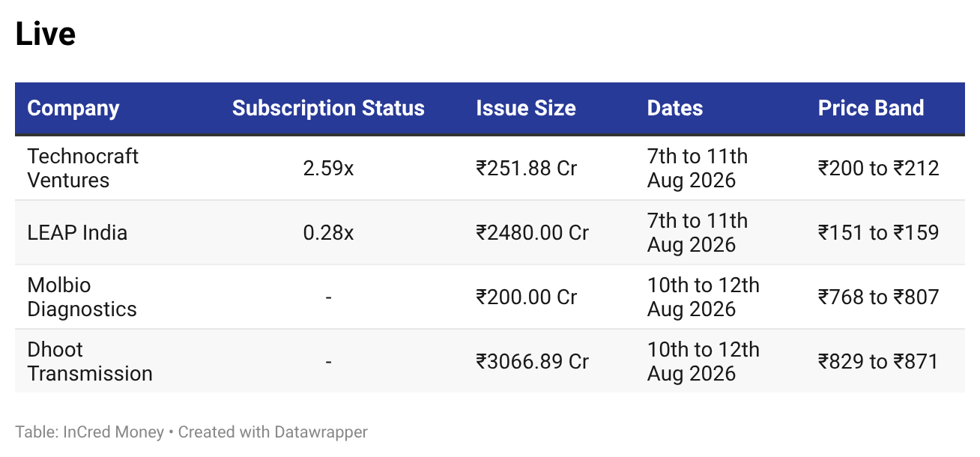Image resolution: width=980 pixels, height=457 pixels.
Task: Select the Technocraft Ventures company cell
Action: coord(83,168)
